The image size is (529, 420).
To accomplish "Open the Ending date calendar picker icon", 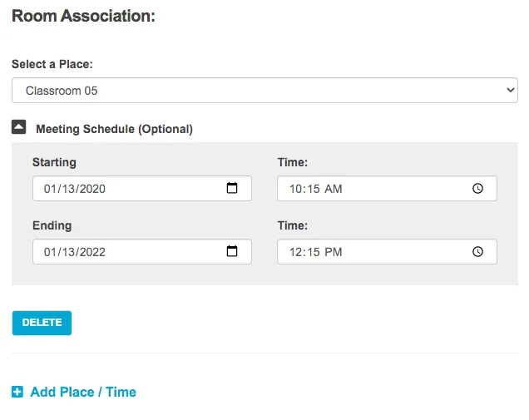I will tap(233, 252).
